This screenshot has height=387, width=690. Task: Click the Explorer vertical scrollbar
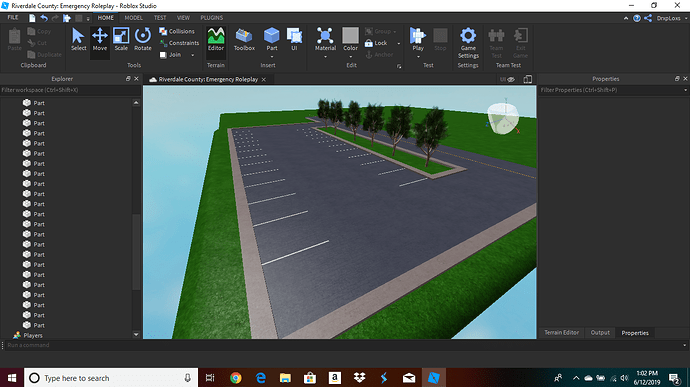[136, 251]
